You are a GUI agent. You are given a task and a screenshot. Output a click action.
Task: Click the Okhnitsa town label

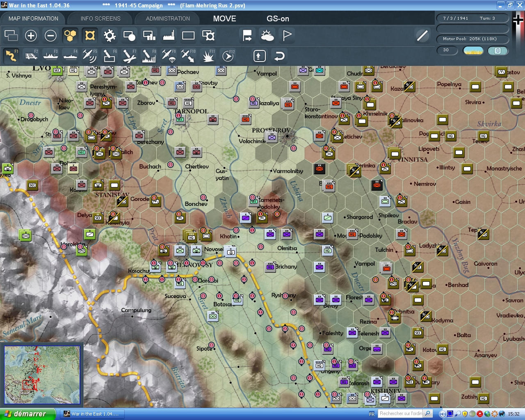tap(287, 248)
